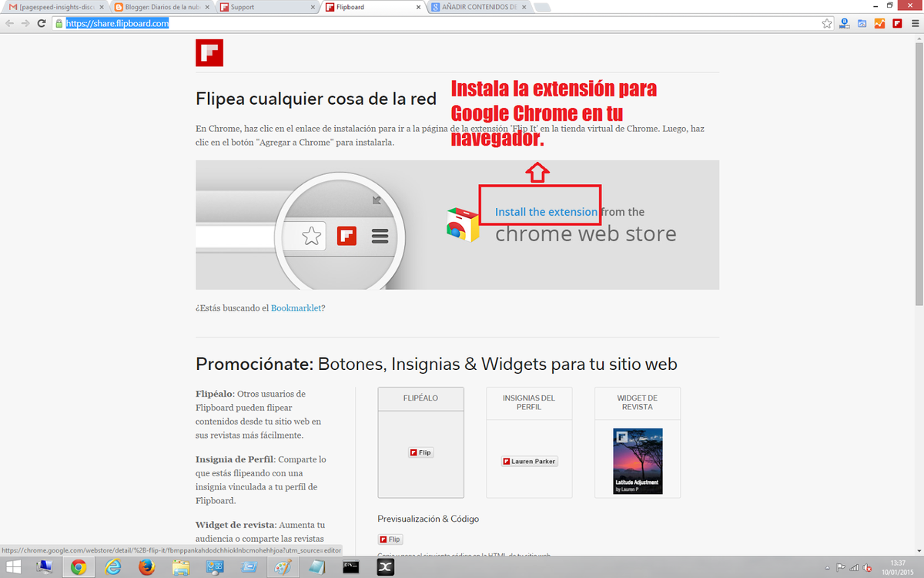Click the Latitude Adjustment magazine thumbnail

tap(637, 461)
